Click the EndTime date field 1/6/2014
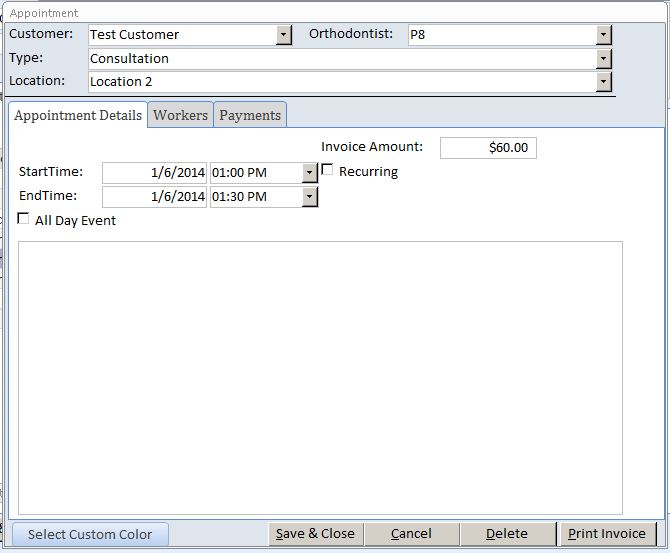670x553 pixels. point(154,197)
